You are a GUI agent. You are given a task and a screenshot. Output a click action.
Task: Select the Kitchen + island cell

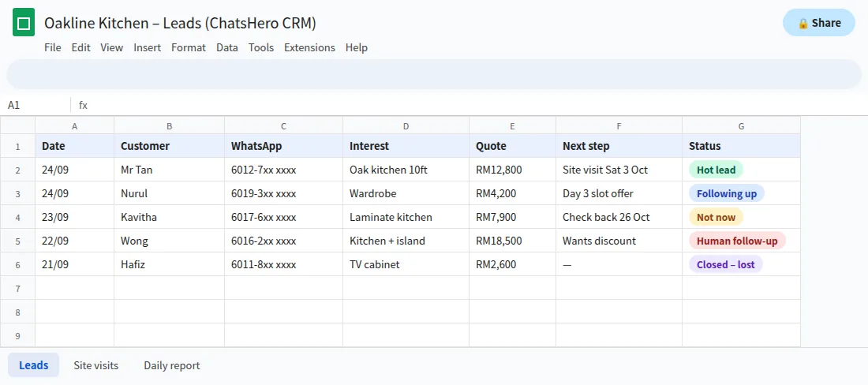pos(406,241)
